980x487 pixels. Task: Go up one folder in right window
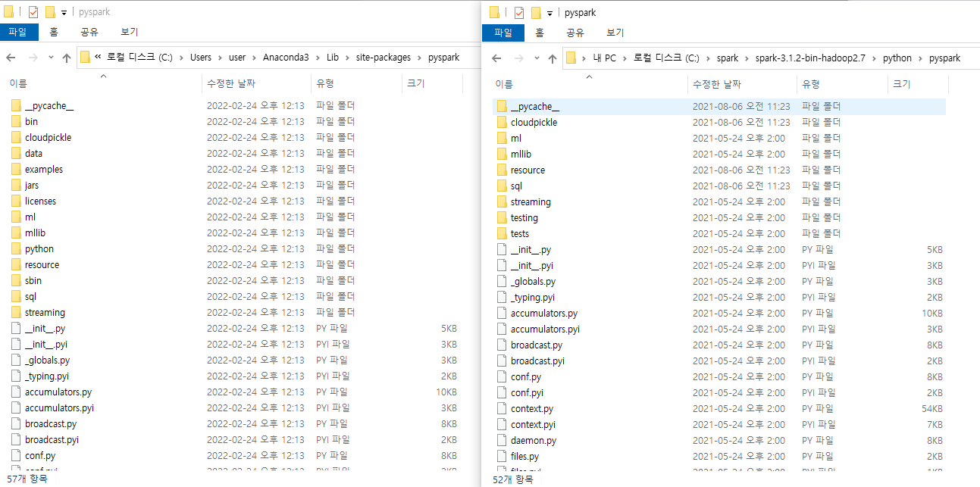pyautogui.click(x=553, y=58)
